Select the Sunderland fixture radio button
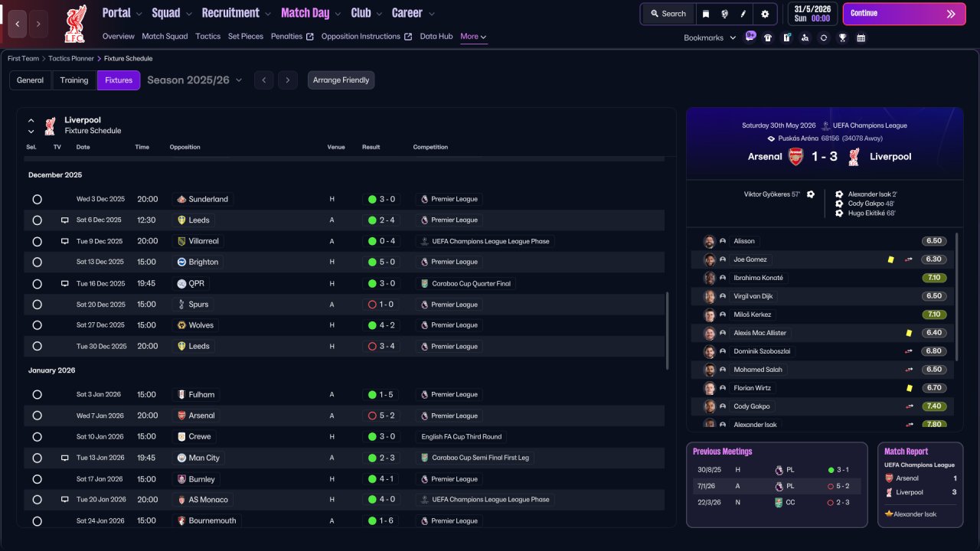 [37, 199]
